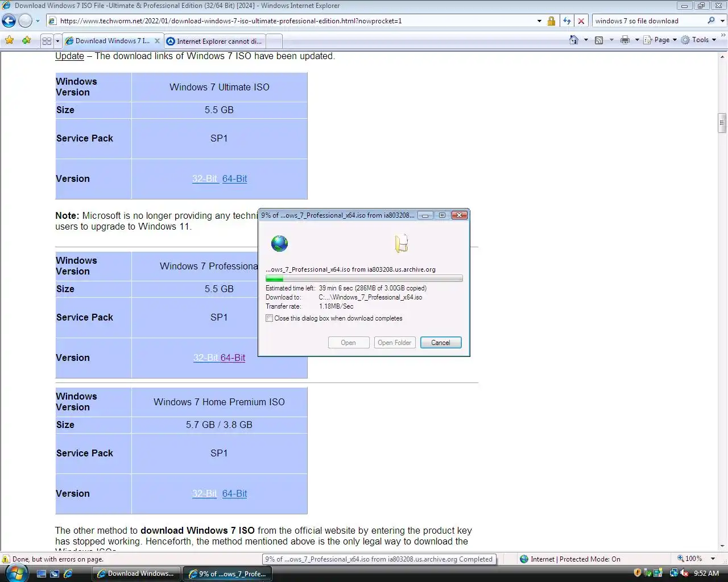Viewport: 728px width, 582px height.
Task: Click the 100% zoom level button
Action: (x=690, y=559)
